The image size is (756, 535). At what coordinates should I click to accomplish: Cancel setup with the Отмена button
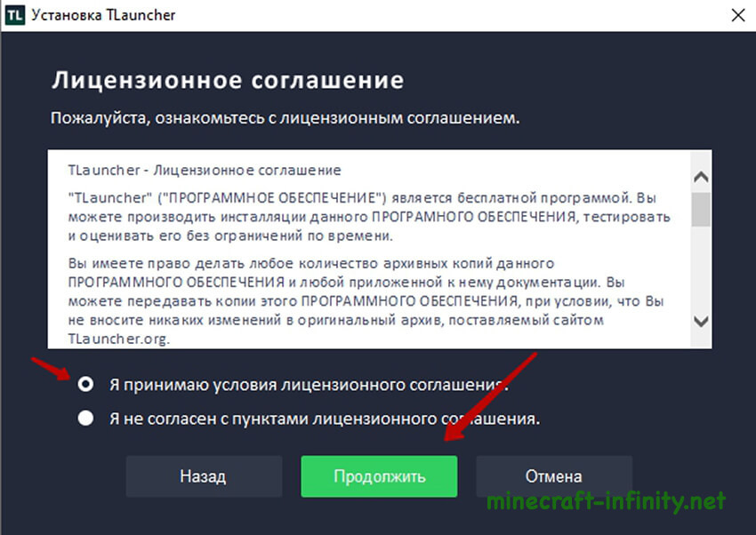click(x=554, y=476)
